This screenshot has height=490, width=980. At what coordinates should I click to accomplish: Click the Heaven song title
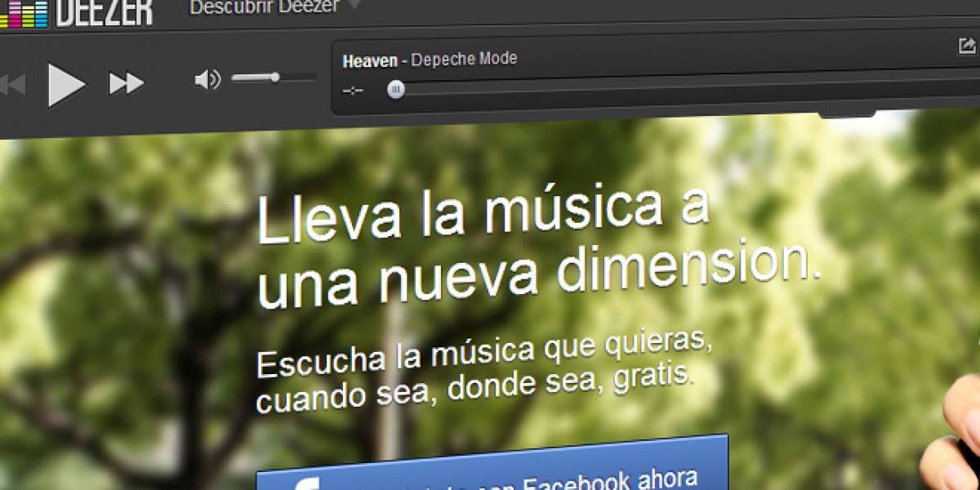coord(370,60)
